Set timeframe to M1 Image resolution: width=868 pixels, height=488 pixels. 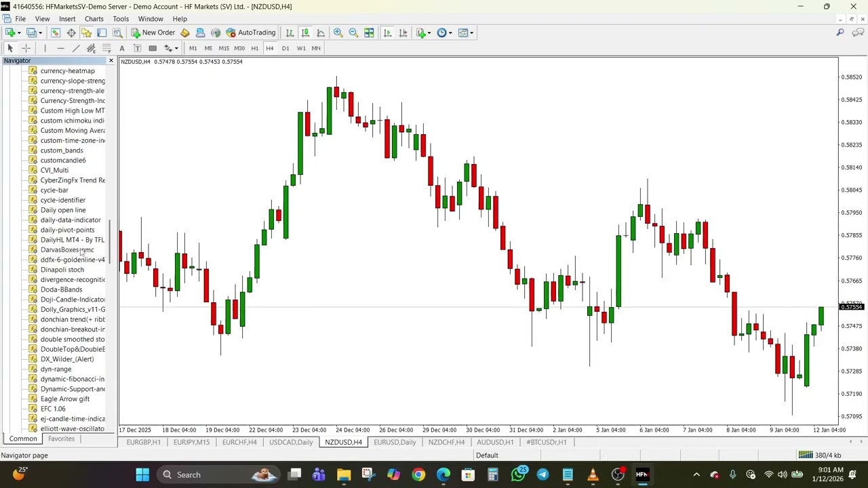[193, 48]
